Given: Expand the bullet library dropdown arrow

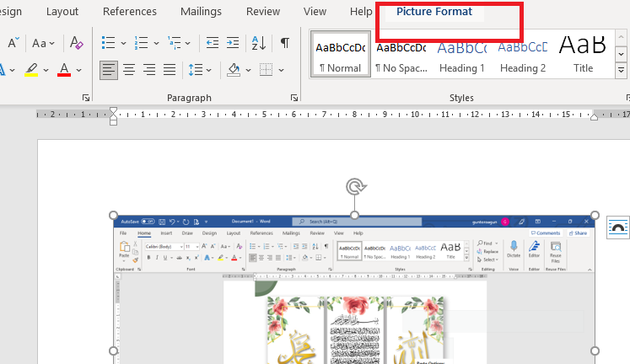Looking at the screenshot, I should pos(123,43).
